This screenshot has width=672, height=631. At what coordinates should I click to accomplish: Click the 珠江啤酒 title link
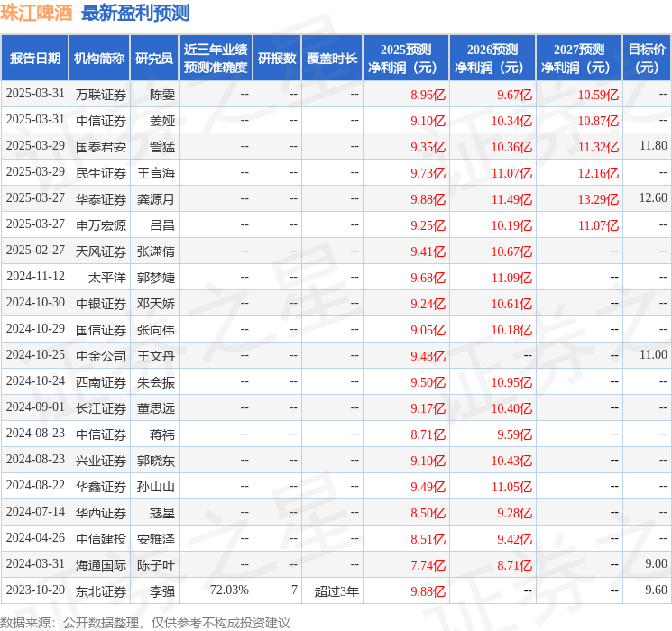pyautogui.click(x=37, y=13)
